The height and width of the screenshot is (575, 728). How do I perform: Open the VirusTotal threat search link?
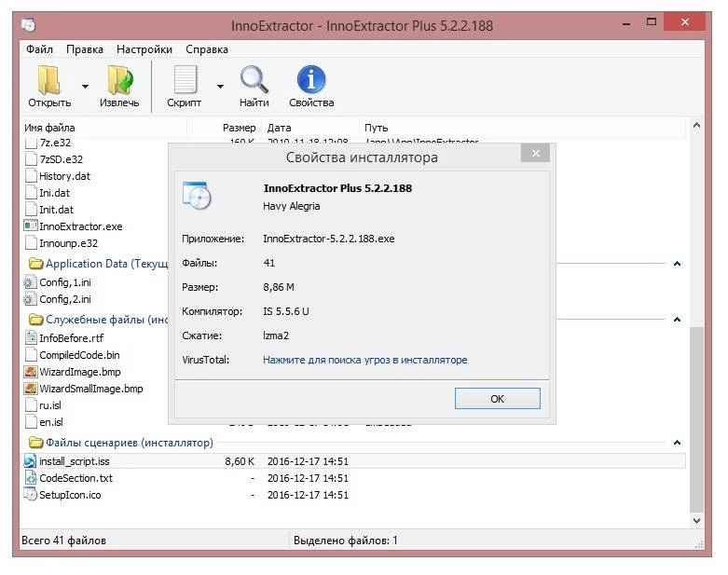[364, 360]
